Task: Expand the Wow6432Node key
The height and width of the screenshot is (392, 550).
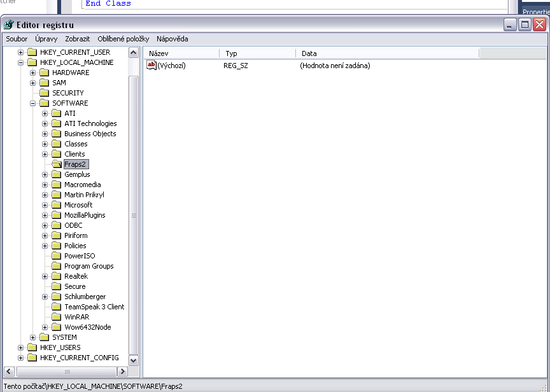Action: 45,328
